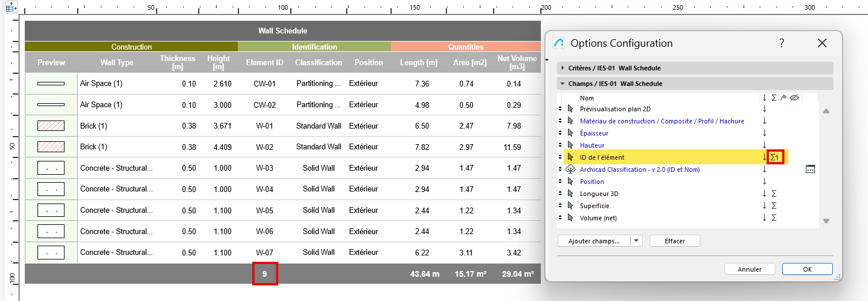This screenshot has width=868, height=301.
Task: Expand the Critères / IES-01 Wall Schedule panel
Action: pos(563,68)
